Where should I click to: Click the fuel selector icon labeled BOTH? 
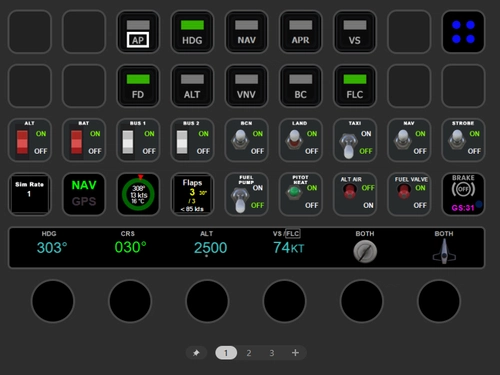(x=444, y=251)
